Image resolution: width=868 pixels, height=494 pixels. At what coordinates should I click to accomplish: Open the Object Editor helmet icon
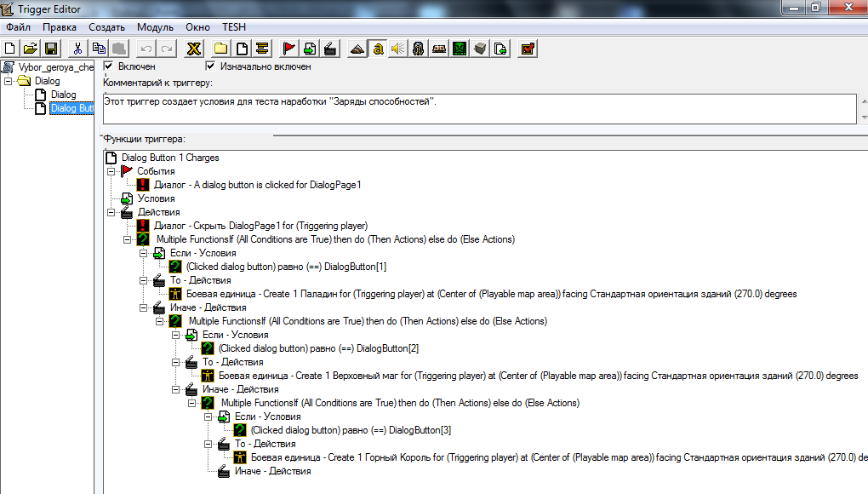click(x=419, y=49)
